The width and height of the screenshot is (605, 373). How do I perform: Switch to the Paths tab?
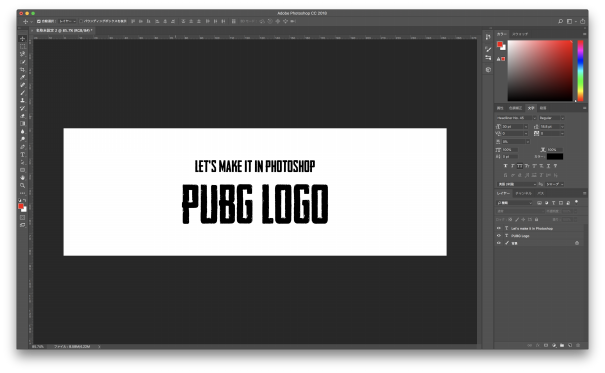point(541,193)
